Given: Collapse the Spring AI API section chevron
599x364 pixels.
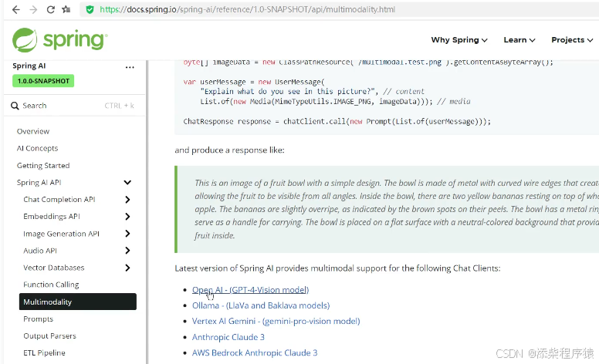Looking at the screenshot, I should pyautogui.click(x=127, y=182).
